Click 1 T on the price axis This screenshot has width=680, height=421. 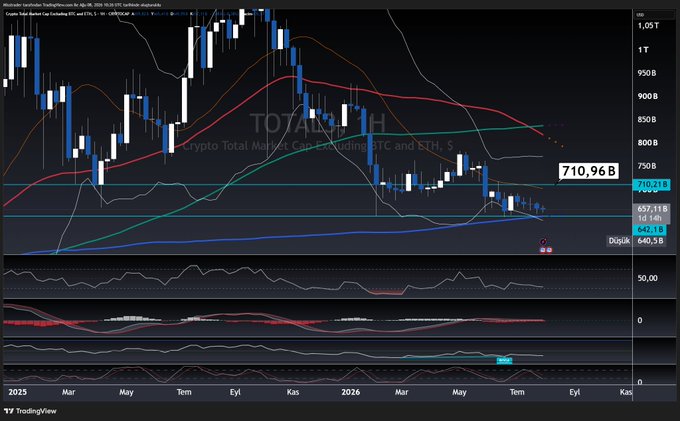pos(643,50)
